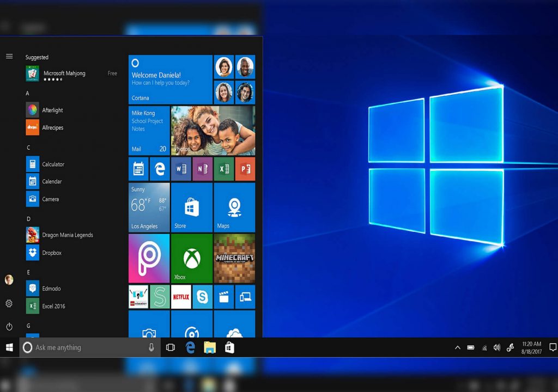This screenshot has height=392, width=558.
Task: Open the Calendar tile in tile grid
Action: [138, 169]
